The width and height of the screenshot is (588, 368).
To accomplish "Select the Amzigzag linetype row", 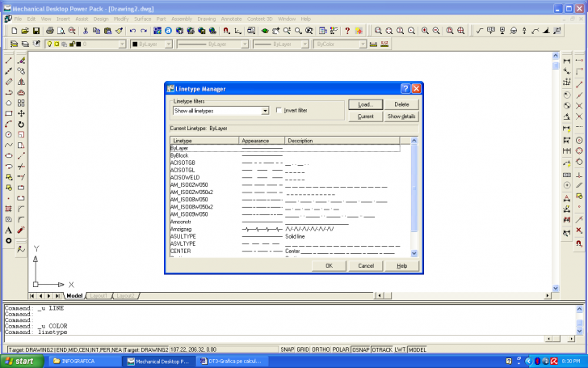I will click(x=285, y=229).
